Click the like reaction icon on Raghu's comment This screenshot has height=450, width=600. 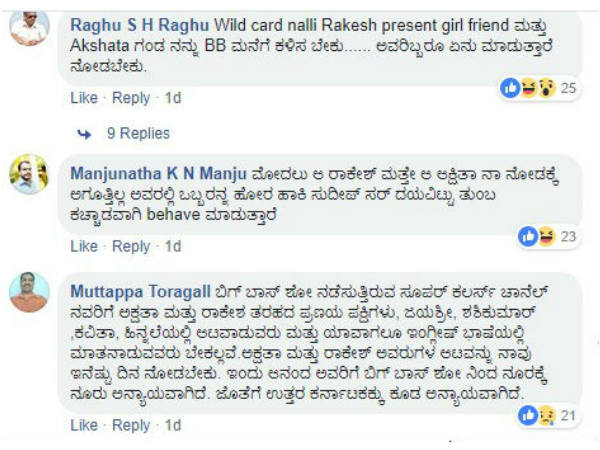tap(510, 88)
